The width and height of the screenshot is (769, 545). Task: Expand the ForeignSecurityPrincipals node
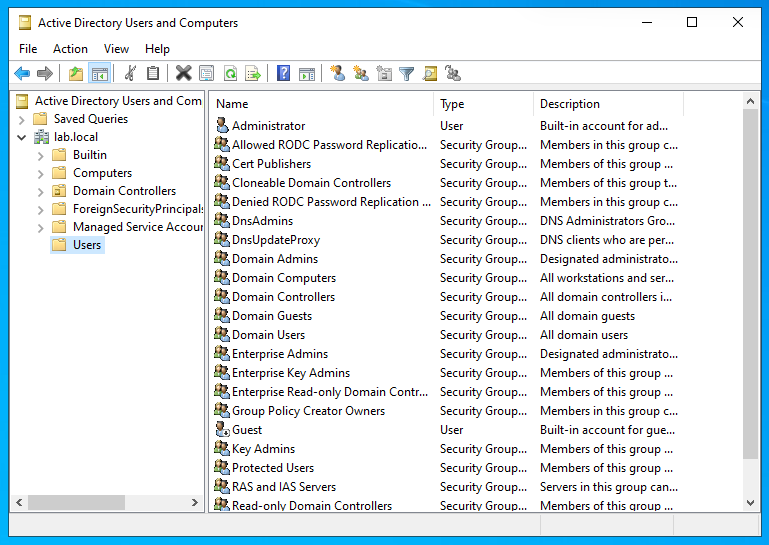click(41, 210)
